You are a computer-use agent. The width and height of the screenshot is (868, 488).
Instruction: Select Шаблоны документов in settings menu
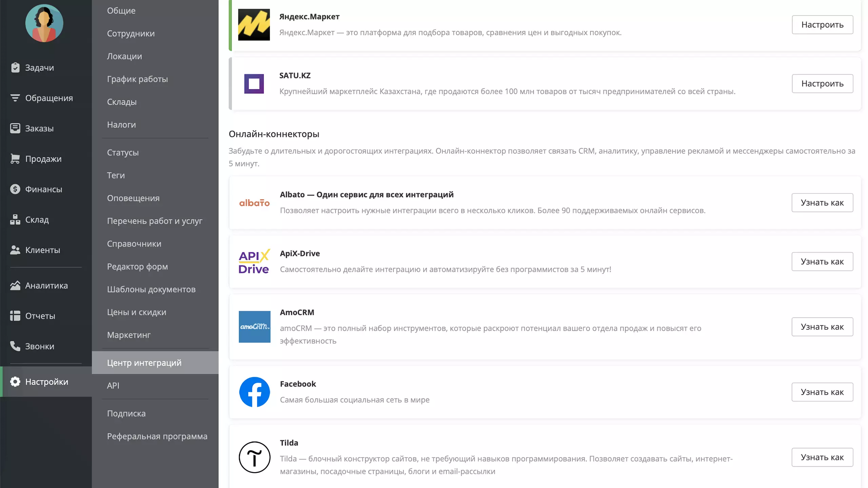151,289
